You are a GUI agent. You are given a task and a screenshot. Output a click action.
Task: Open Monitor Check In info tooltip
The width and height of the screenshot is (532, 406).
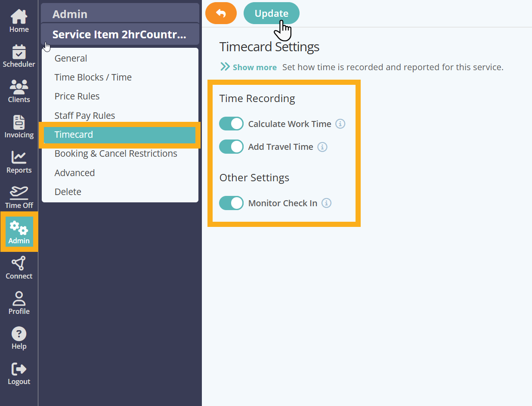[326, 203]
